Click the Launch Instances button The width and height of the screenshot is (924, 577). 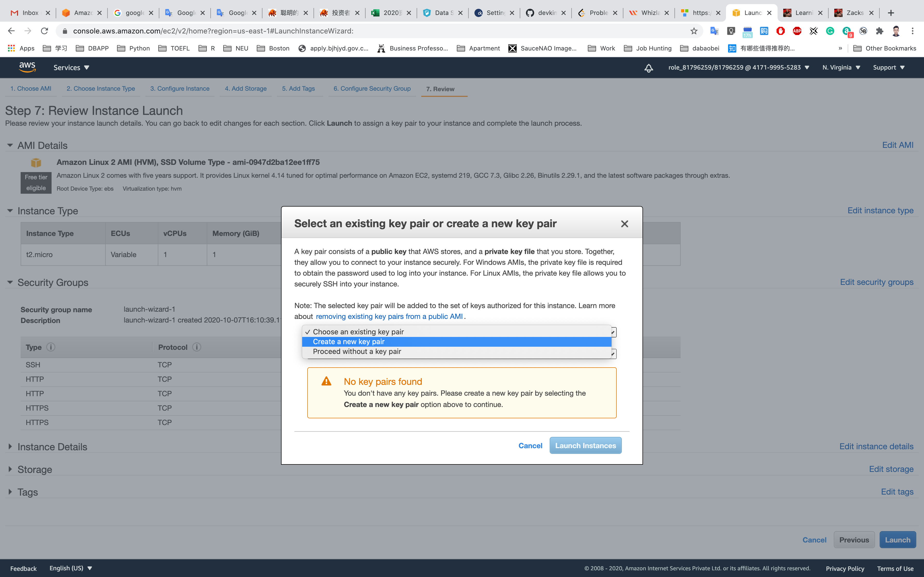585,445
